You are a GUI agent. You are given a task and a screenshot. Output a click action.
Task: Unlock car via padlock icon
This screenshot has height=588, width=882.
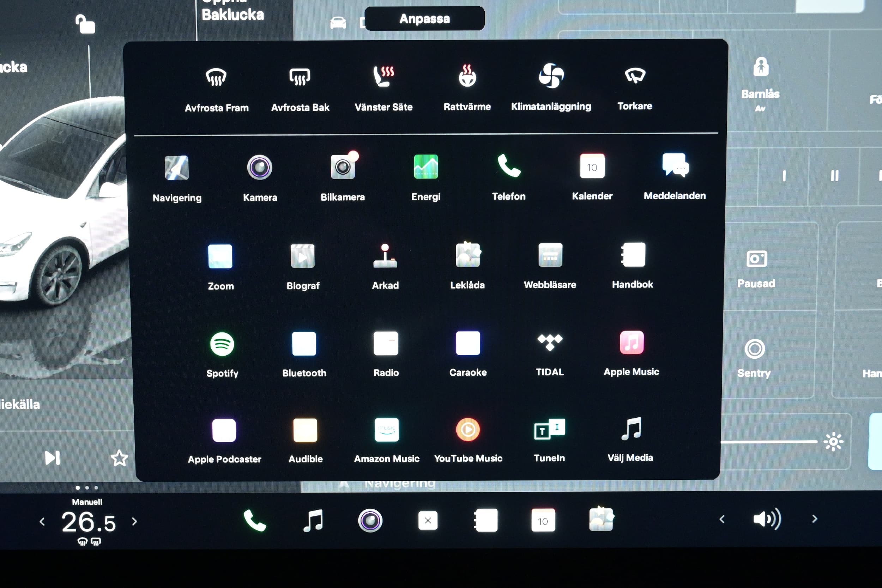[85, 24]
